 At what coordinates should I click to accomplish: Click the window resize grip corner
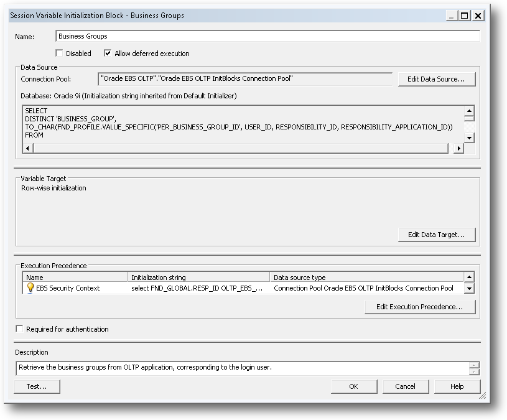(482, 396)
